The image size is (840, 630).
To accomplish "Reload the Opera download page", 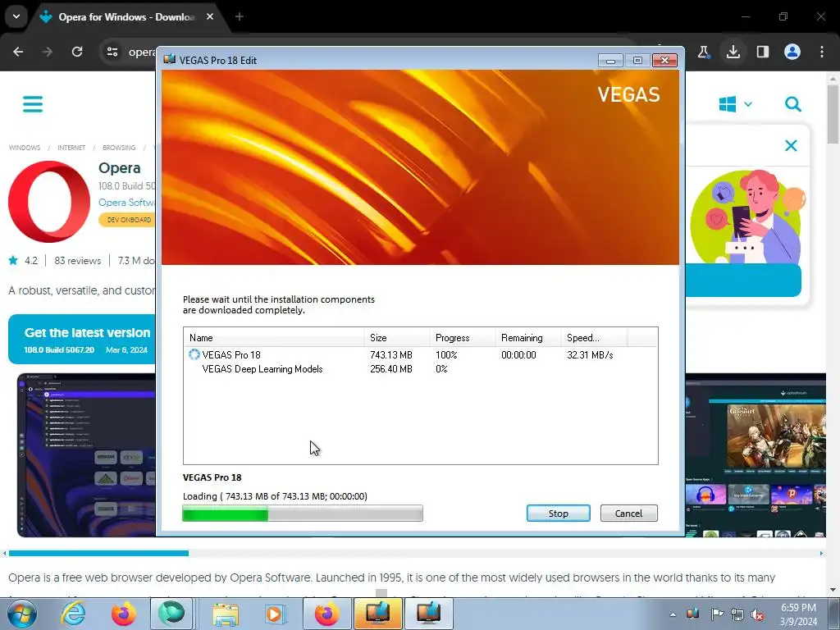I will (77, 52).
